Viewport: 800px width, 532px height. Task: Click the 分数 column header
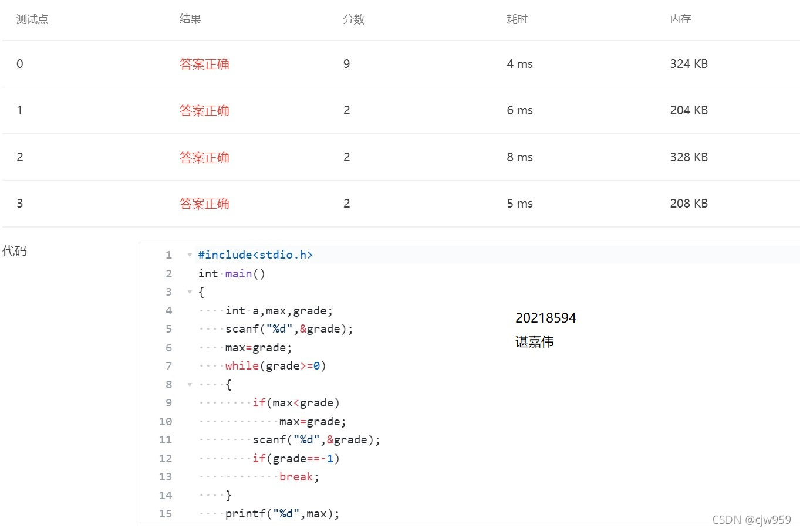point(354,19)
